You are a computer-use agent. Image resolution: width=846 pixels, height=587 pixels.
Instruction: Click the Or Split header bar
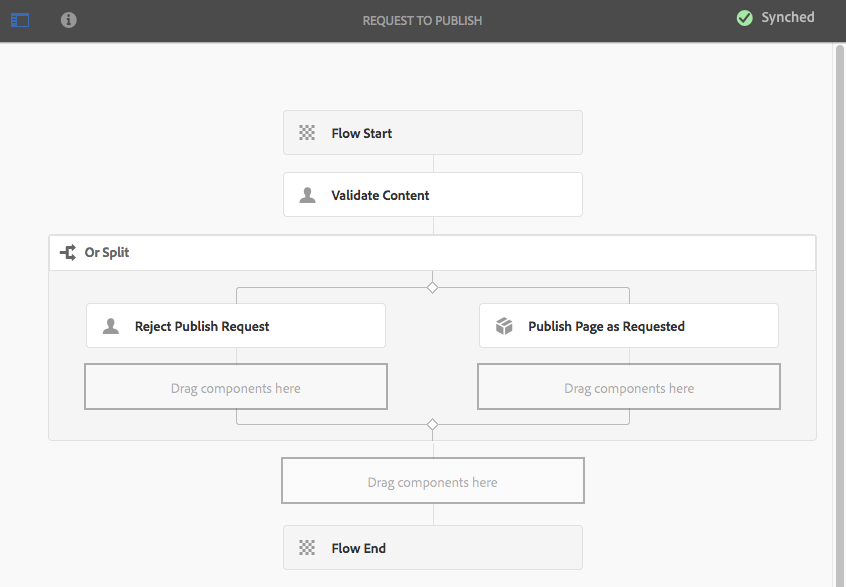[x=432, y=252]
